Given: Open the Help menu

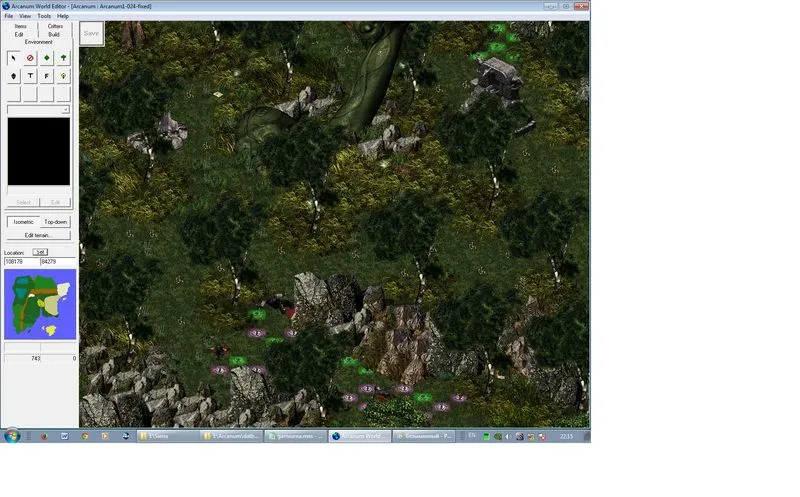Looking at the screenshot, I should click(63, 16).
